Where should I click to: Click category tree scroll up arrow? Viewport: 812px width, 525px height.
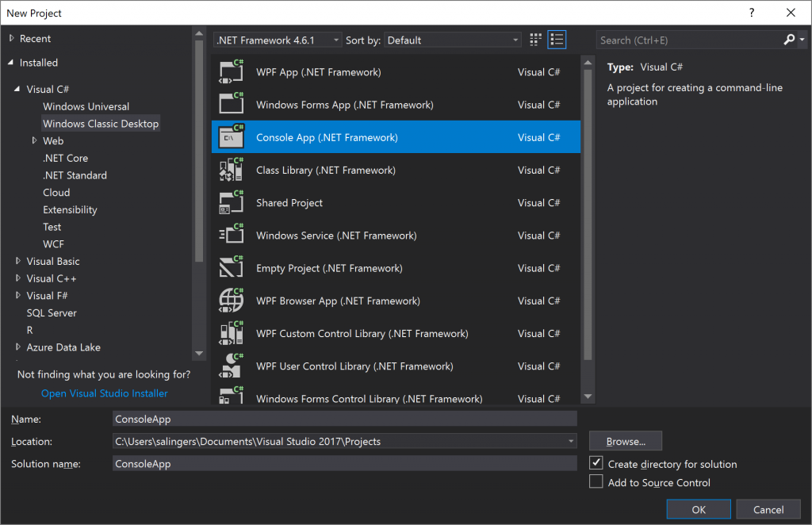199,33
